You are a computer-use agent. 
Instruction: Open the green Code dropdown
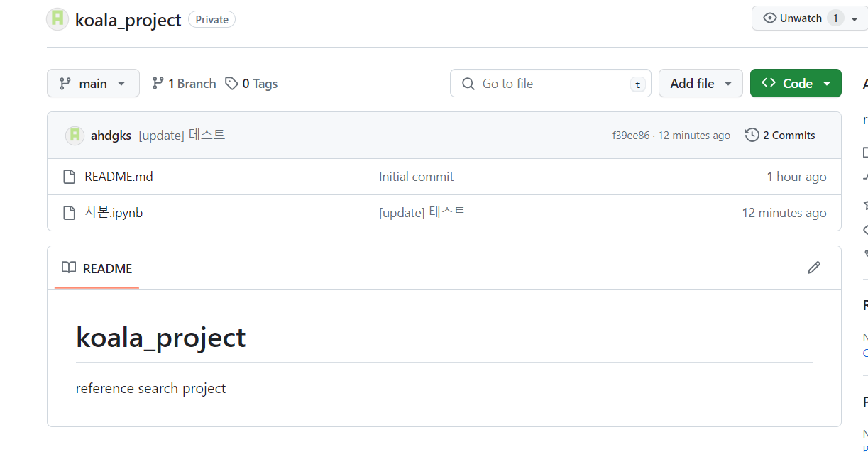[796, 84]
